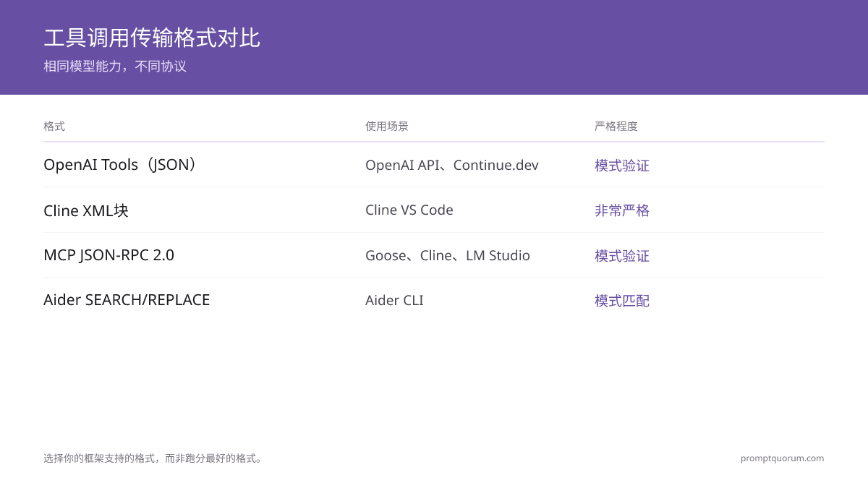
Task: Click the Aider CLI cell
Action: click(394, 300)
